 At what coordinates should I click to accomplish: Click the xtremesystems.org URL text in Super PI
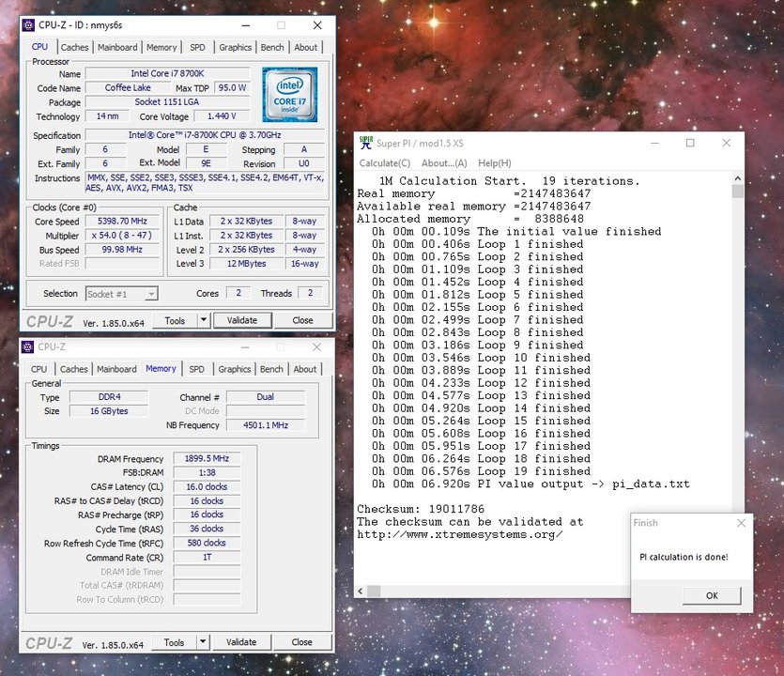pyautogui.click(x=460, y=534)
